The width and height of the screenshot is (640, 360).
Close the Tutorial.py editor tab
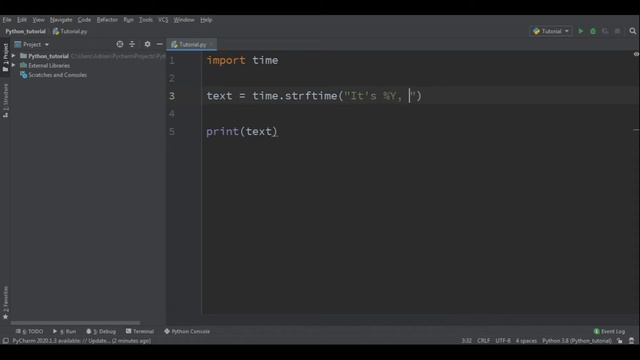click(212, 44)
